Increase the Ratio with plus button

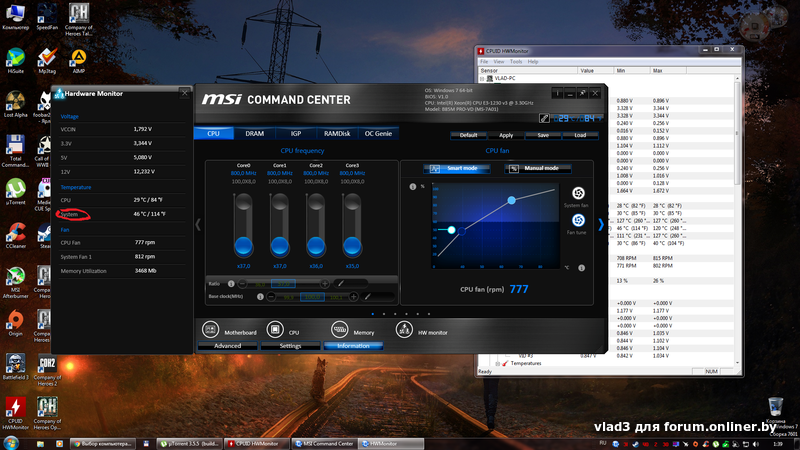(x=324, y=283)
